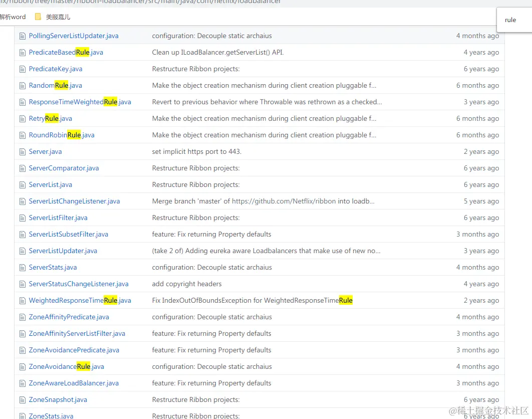Click the highlighted Rule text in WeightedResponseTimeRule commit message
Viewport: 532px width, 419px height.
[x=345, y=300]
